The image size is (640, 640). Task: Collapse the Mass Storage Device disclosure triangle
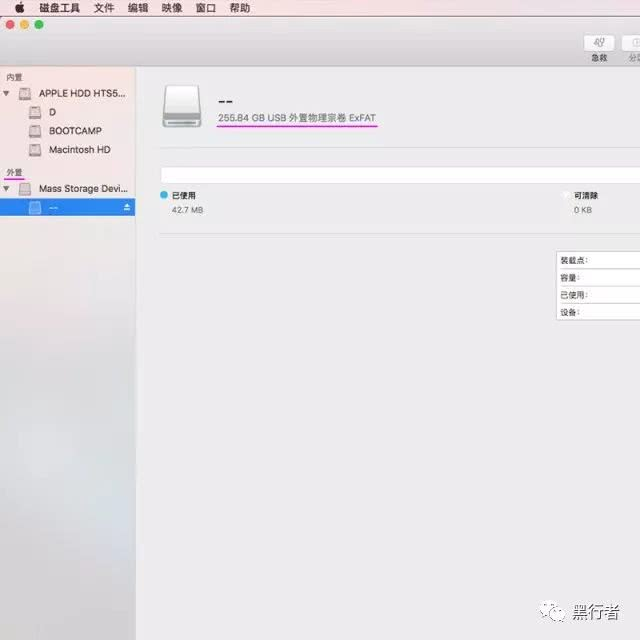coord(7,188)
